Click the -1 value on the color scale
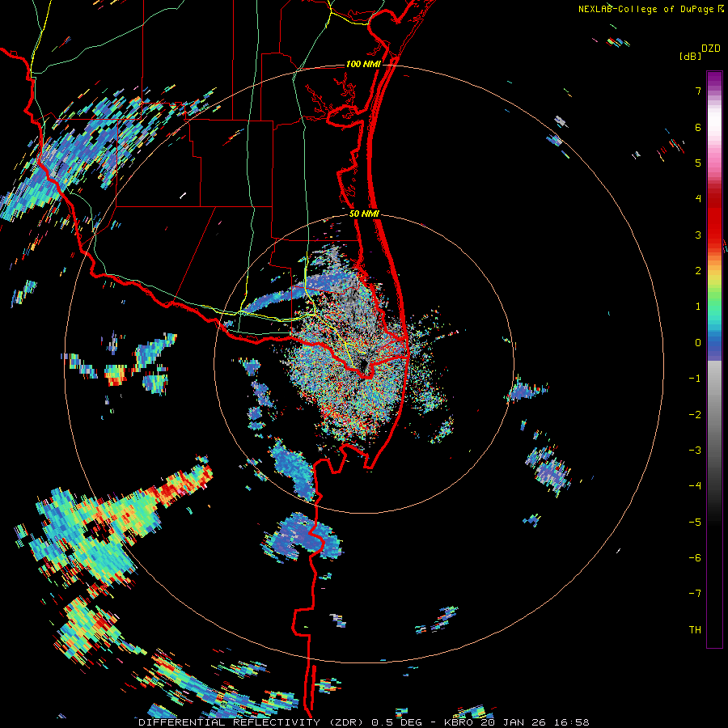This screenshot has width=728, height=728. click(695, 379)
